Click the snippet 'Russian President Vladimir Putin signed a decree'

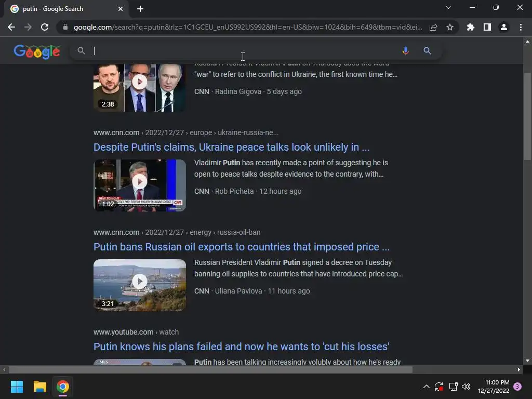[x=299, y=268]
